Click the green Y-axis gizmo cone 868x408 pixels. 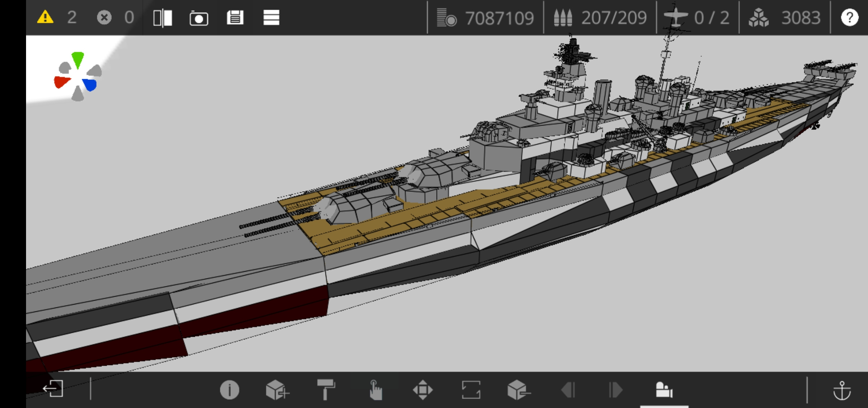pyautogui.click(x=78, y=60)
